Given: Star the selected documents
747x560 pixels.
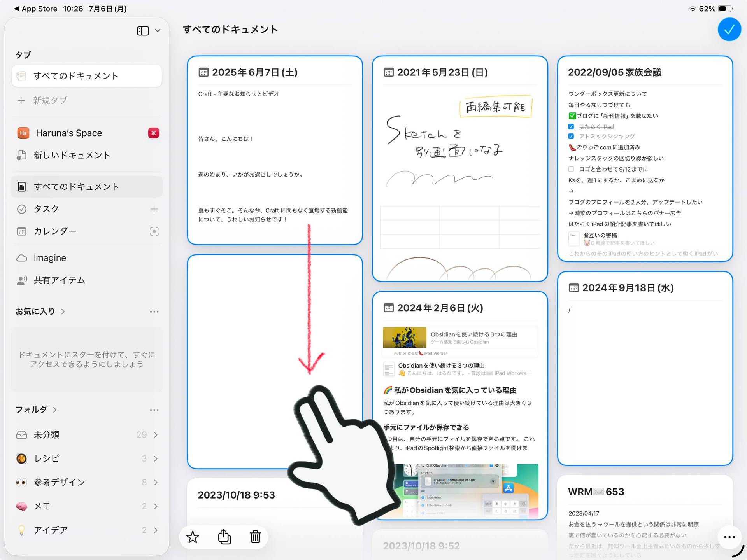Looking at the screenshot, I should point(193,537).
